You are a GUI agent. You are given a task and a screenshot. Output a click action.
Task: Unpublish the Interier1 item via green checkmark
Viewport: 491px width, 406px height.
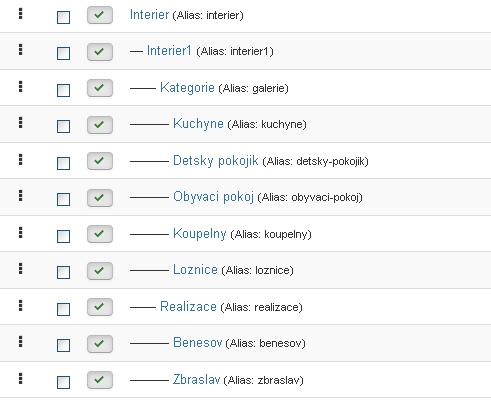[x=100, y=52]
